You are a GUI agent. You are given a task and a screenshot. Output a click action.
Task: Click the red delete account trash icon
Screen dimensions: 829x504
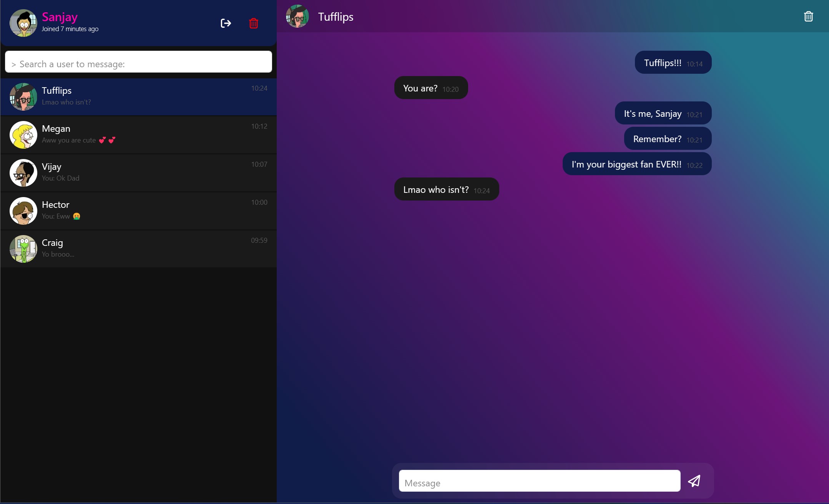click(254, 23)
